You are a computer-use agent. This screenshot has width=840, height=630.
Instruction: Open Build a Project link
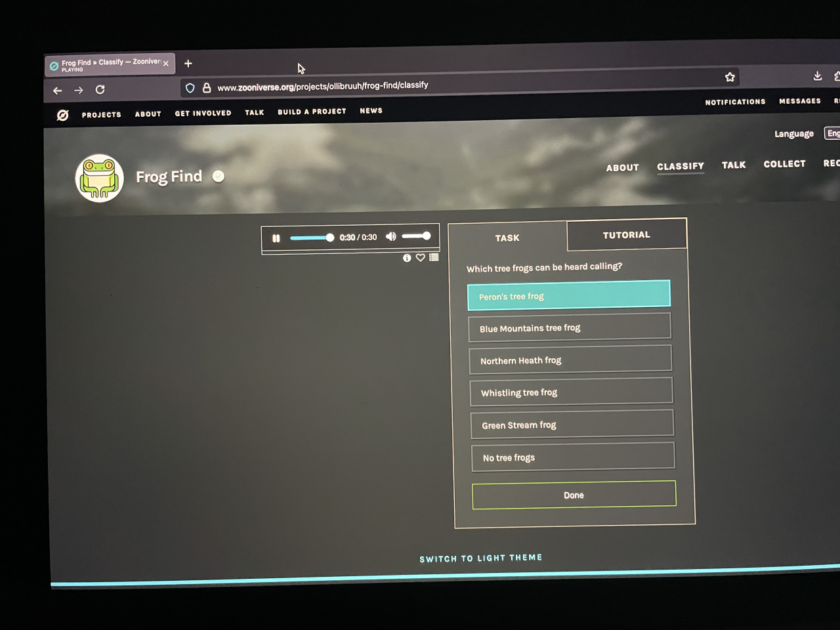coord(312,112)
